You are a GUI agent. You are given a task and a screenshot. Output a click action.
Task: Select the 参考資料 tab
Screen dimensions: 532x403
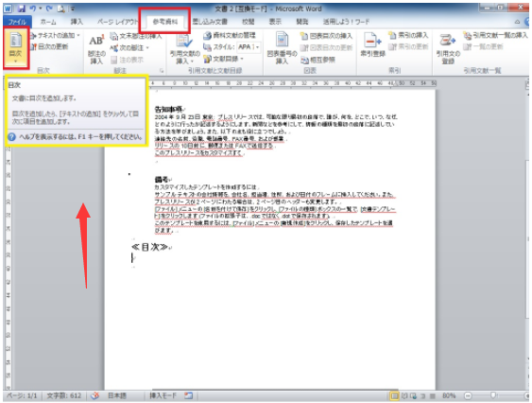(165, 22)
